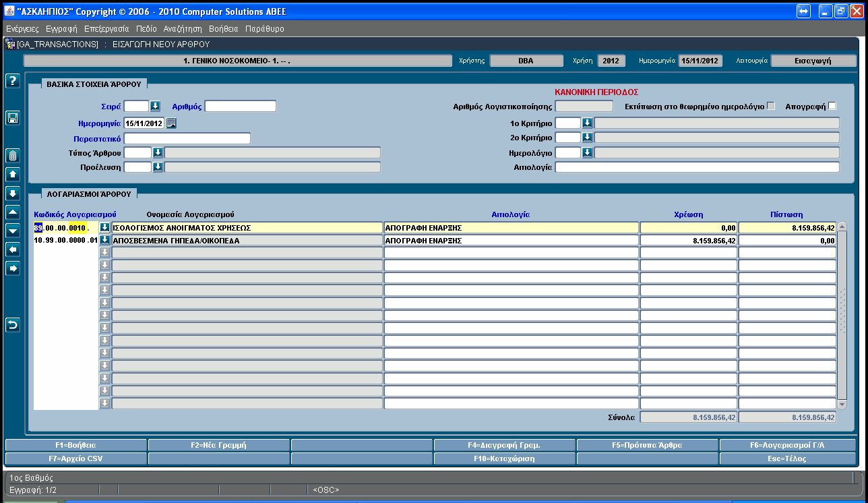Click the F7=Αρχείο CSV button
The width and height of the screenshot is (868, 503).
click(x=75, y=458)
